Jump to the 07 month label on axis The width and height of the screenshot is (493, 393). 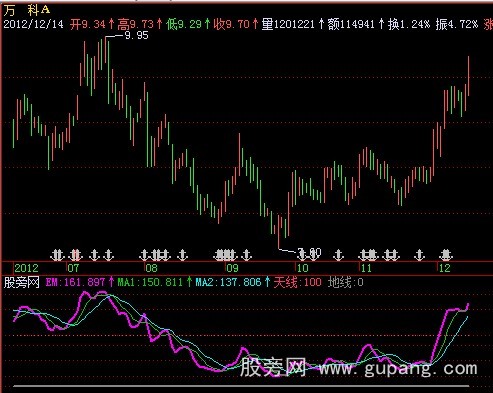pos(73,268)
